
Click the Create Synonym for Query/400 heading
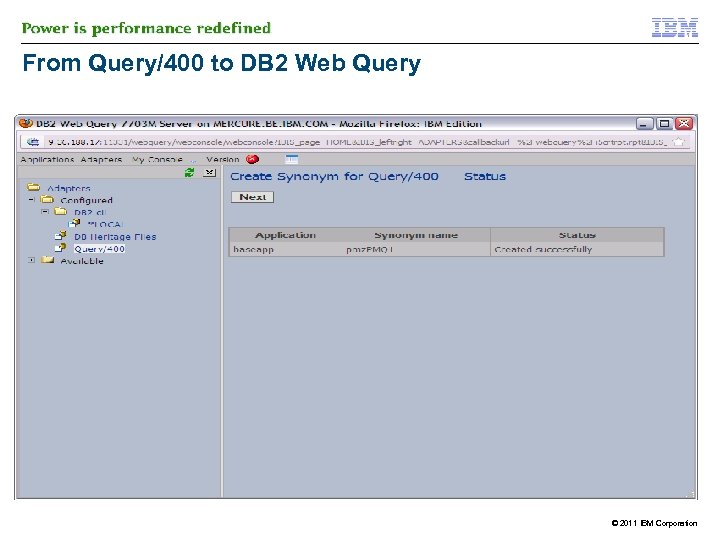[334, 176]
